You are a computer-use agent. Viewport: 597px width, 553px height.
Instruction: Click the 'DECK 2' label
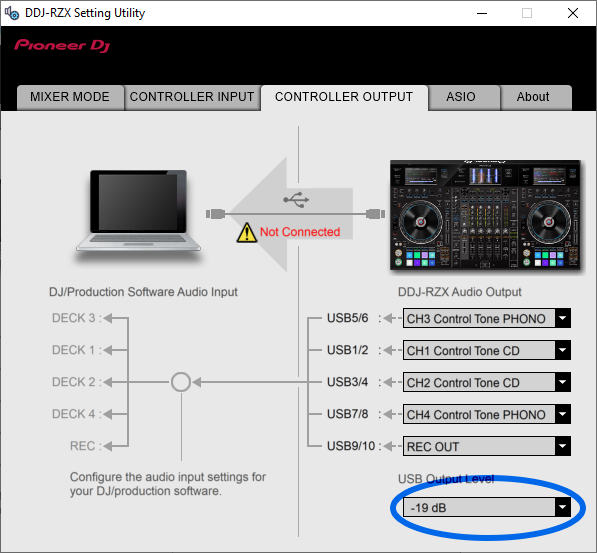(73, 382)
